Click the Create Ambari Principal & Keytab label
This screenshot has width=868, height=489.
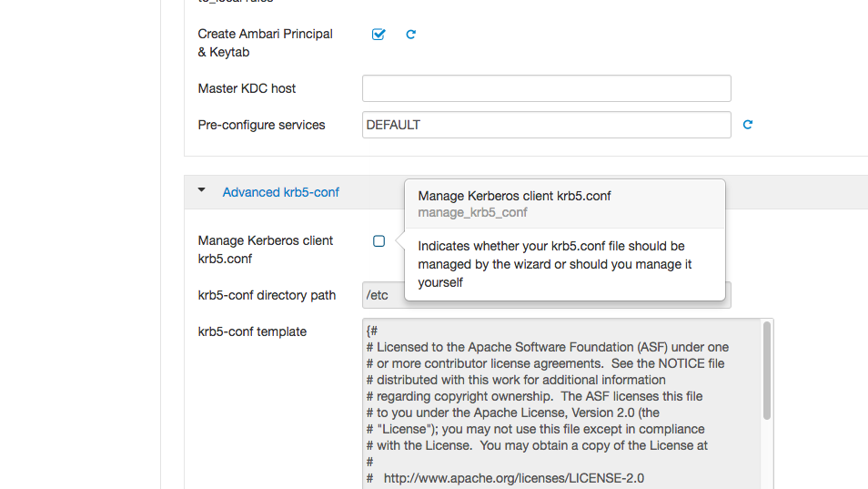click(x=265, y=43)
